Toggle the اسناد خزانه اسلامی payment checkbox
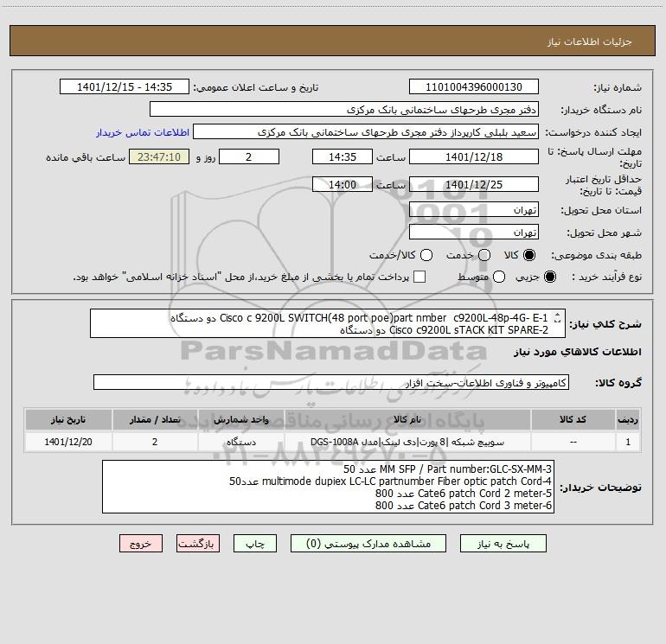The image size is (666, 644). (x=419, y=277)
